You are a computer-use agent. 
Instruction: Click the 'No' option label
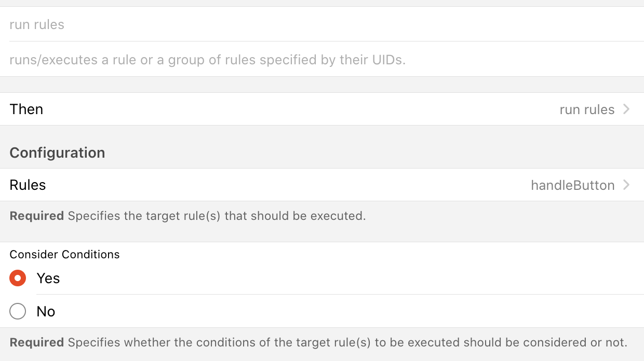tap(46, 311)
